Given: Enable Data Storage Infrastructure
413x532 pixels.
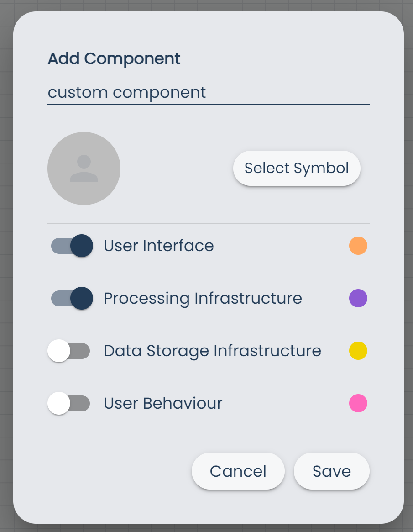Looking at the screenshot, I should [x=69, y=351].
